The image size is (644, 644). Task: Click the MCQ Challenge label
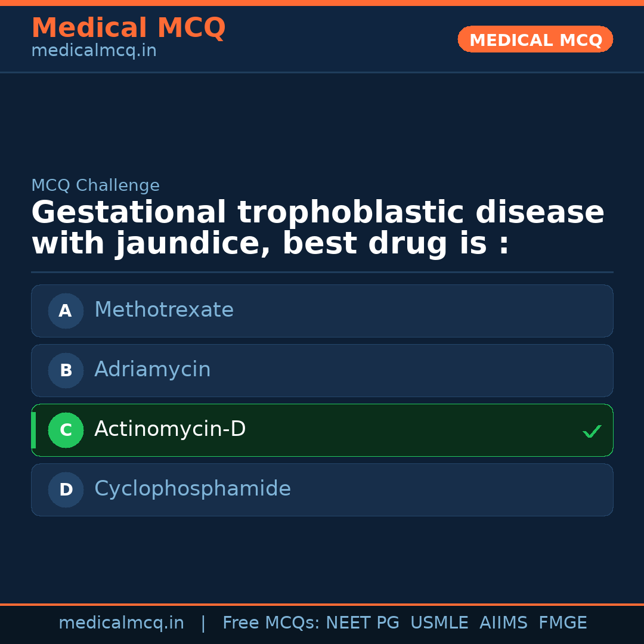tap(95, 185)
